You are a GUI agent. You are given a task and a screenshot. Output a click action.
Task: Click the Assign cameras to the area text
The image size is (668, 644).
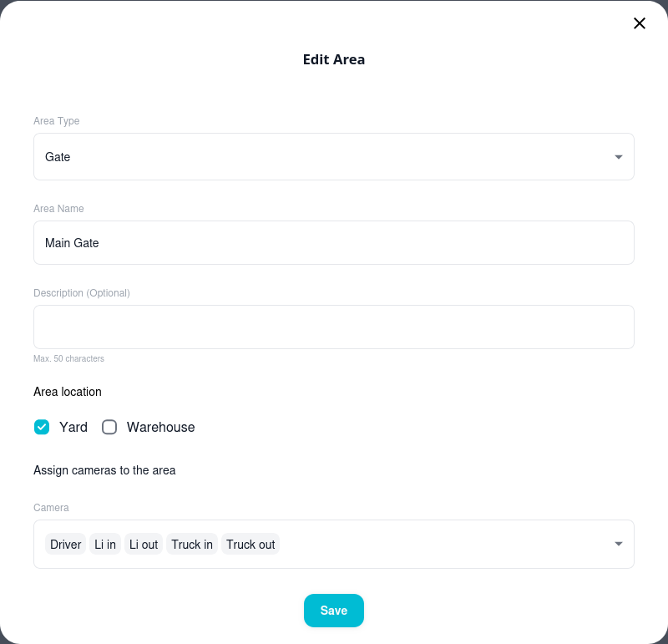[104, 470]
